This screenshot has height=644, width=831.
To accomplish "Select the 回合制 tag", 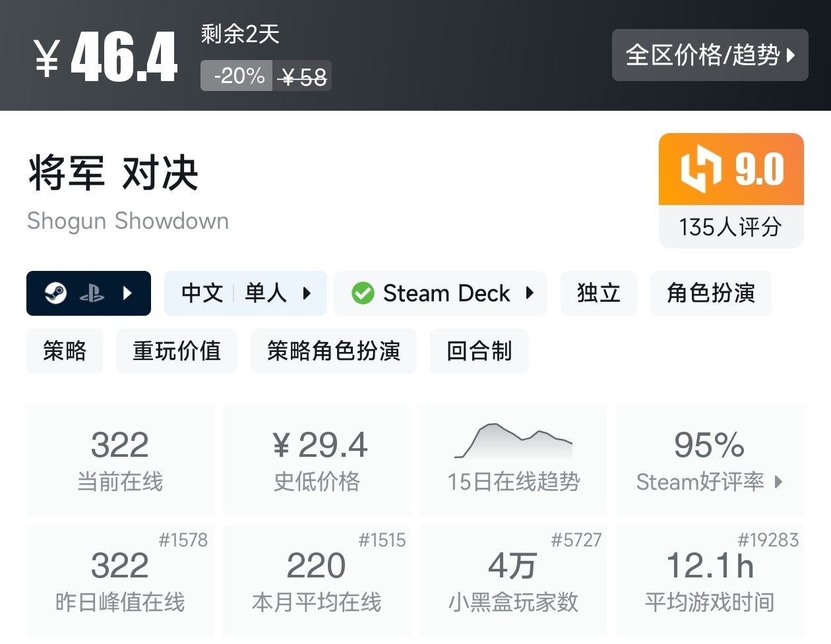I will pos(479,351).
